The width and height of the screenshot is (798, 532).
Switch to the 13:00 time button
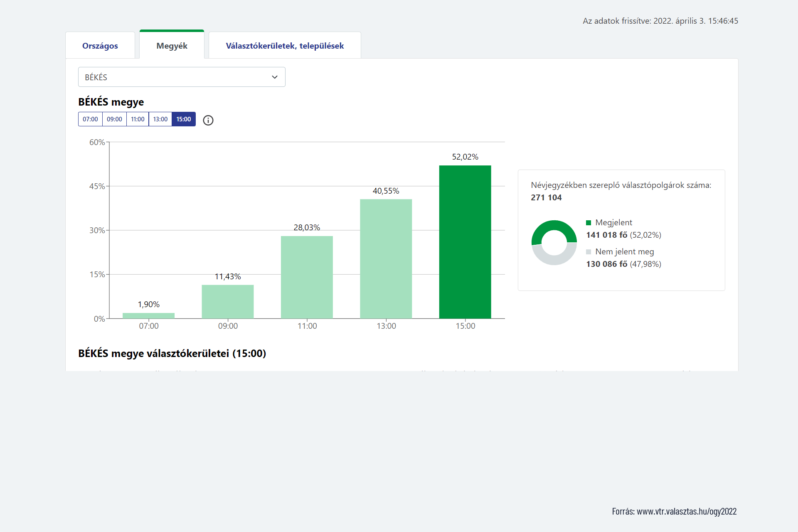tap(160, 119)
